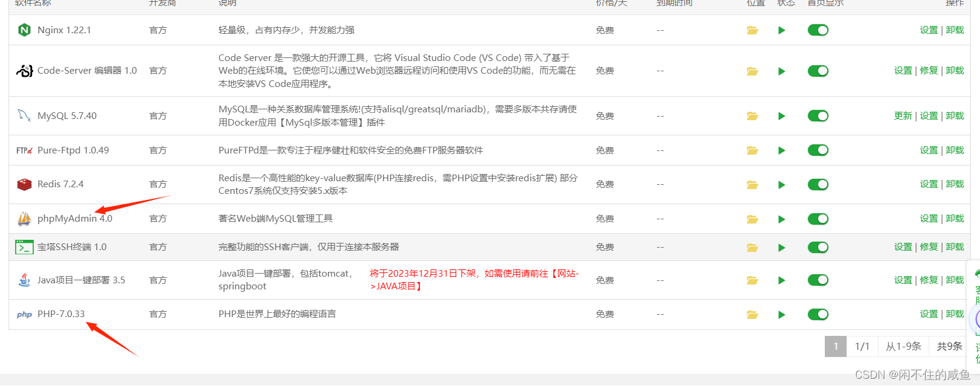This screenshot has width=980, height=386.
Task: Toggle Redis homepage display switch
Action: click(818, 185)
